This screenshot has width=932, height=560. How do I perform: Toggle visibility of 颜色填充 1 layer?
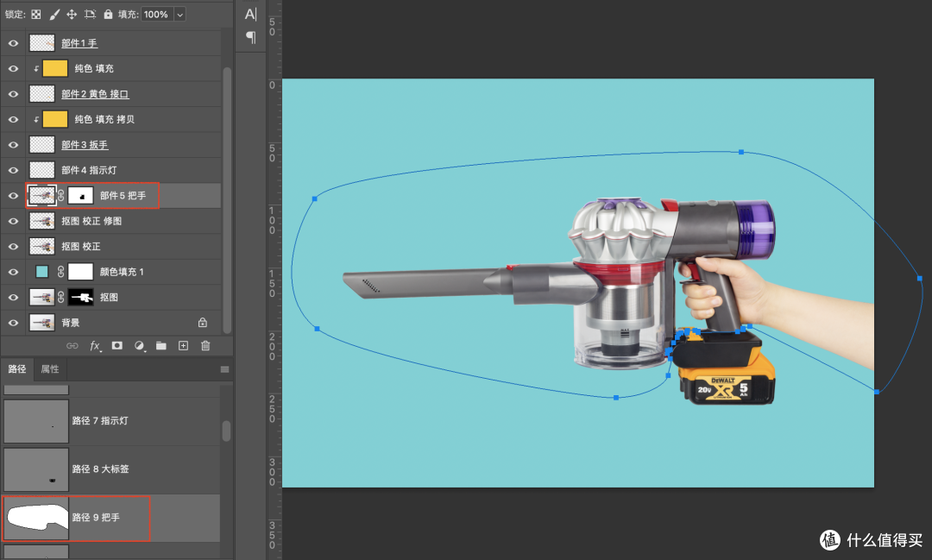tap(13, 272)
